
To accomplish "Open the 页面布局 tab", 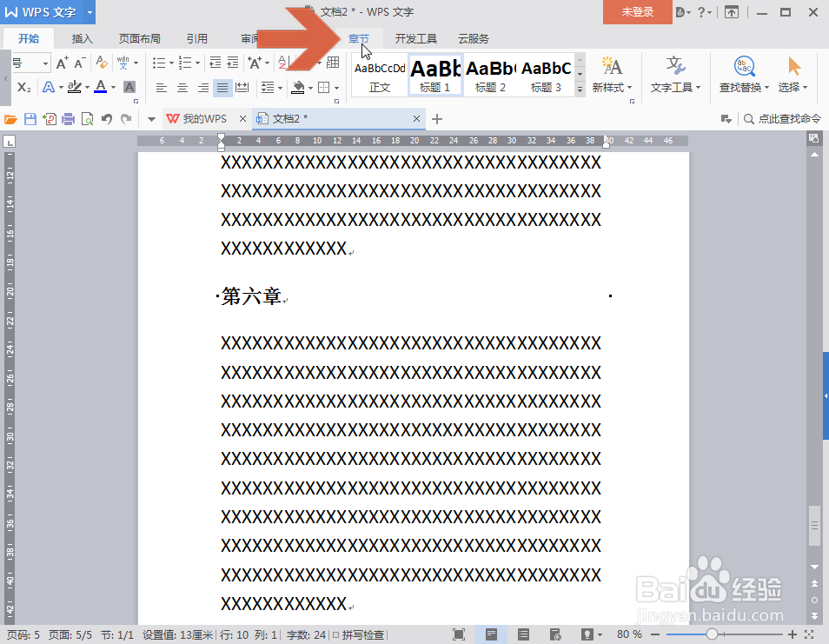I will point(140,38).
